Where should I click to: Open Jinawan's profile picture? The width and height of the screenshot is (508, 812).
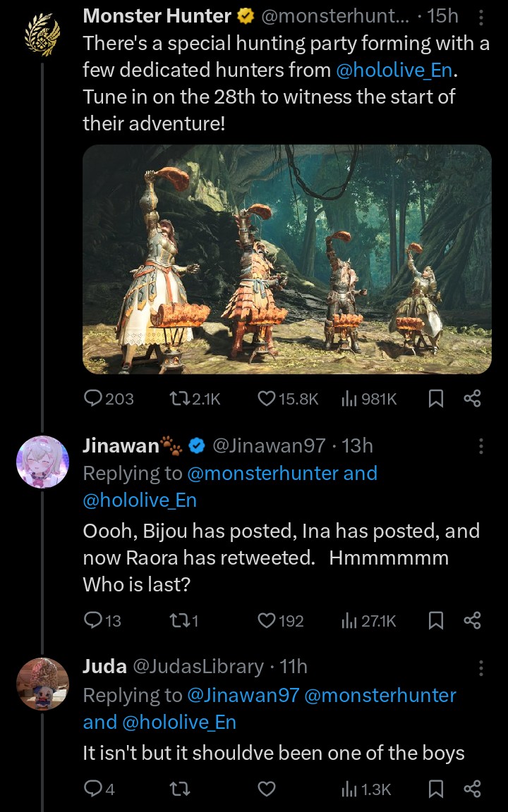pos(42,462)
